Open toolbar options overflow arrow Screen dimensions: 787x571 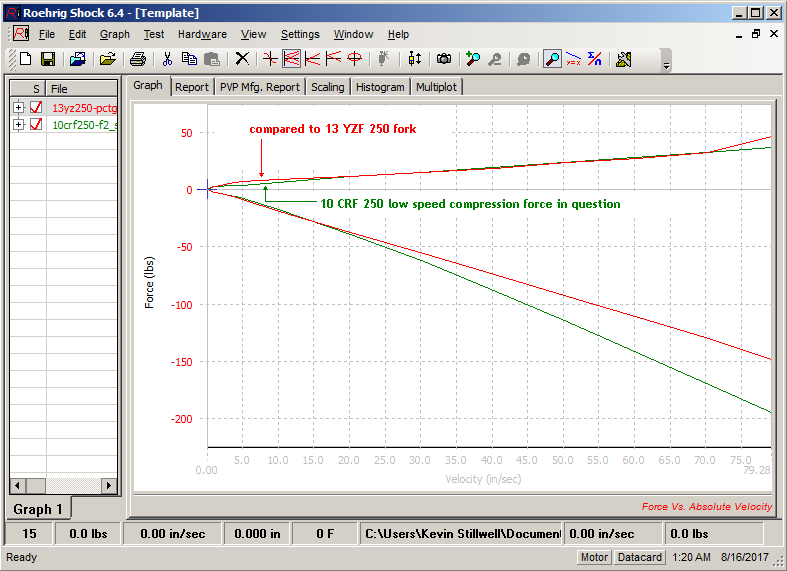pos(666,64)
